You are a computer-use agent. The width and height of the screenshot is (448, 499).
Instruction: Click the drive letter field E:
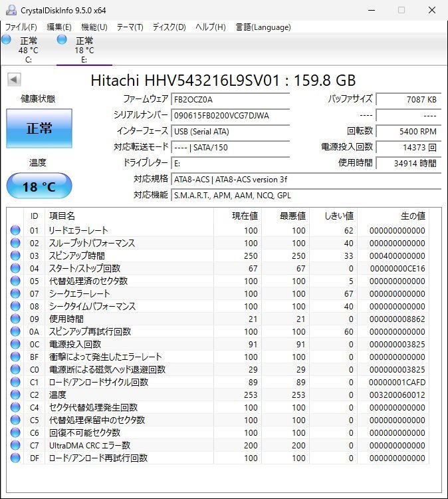[x=230, y=163]
